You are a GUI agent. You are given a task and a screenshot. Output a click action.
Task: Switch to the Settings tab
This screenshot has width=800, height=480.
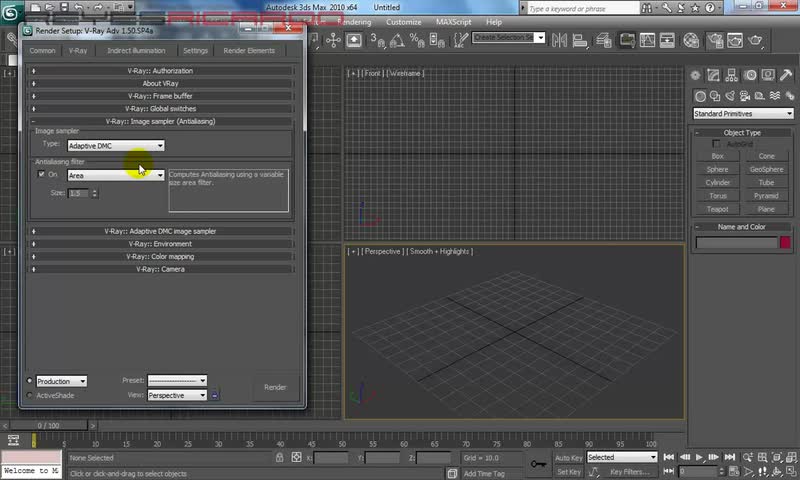[195, 50]
